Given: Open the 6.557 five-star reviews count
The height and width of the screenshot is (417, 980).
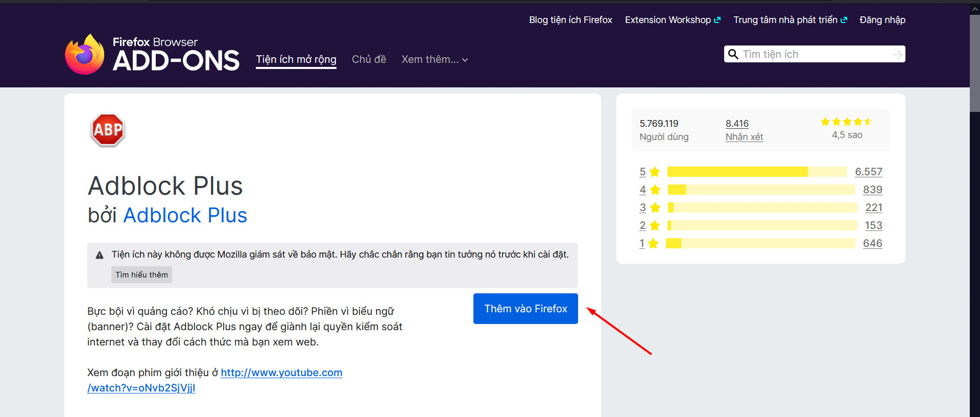Looking at the screenshot, I should pyautogui.click(x=869, y=172).
